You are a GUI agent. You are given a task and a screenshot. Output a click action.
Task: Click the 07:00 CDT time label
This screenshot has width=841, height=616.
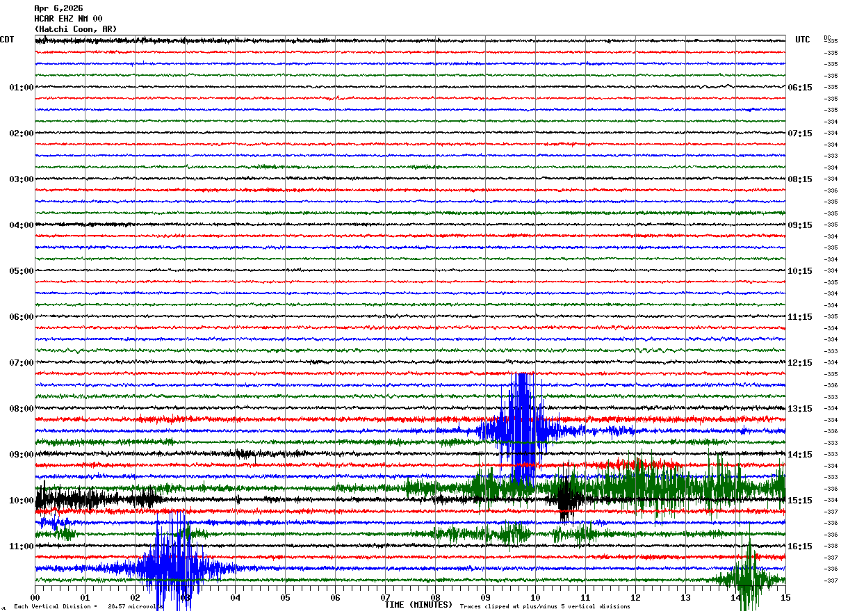pyautogui.click(x=21, y=363)
